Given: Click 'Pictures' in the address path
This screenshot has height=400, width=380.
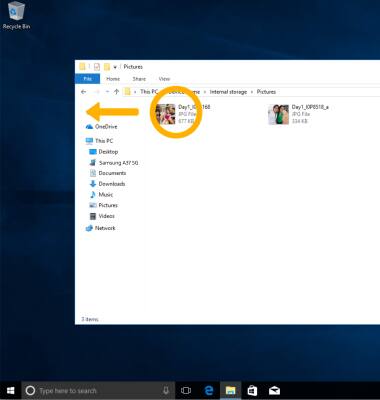Looking at the screenshot, I should [266, 92].
